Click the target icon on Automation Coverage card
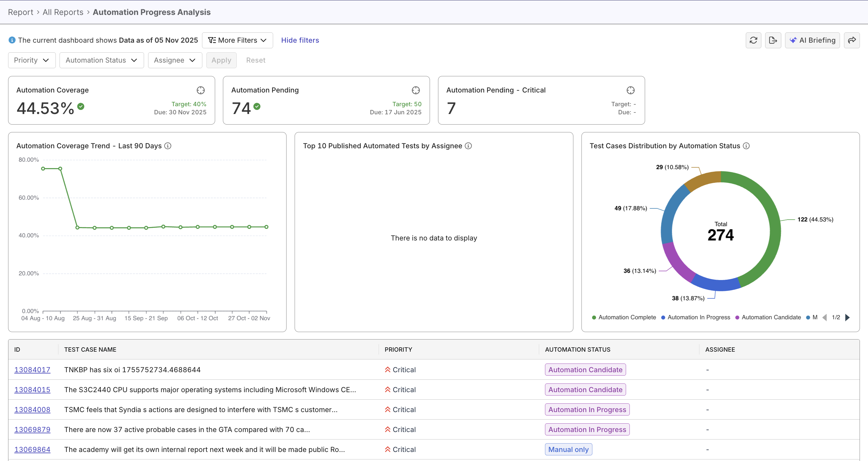This screenshot has width=868, height=461. coord(200,90)
